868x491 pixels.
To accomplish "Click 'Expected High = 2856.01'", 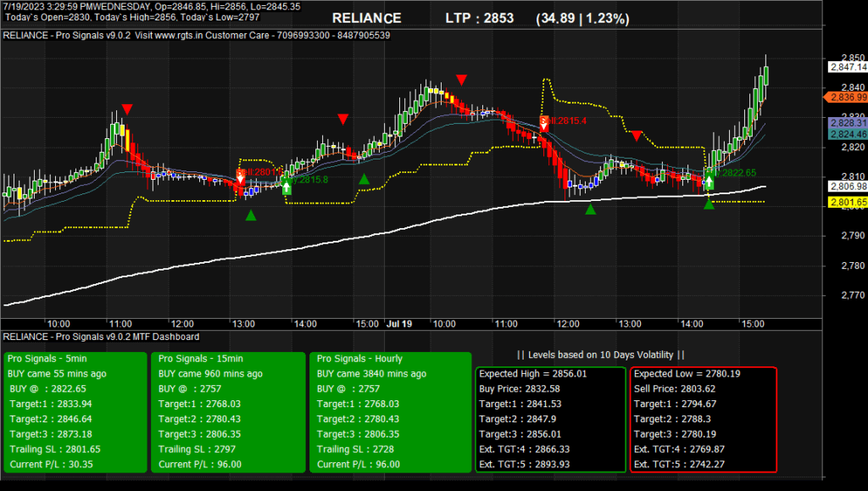I will click(532, 374).
